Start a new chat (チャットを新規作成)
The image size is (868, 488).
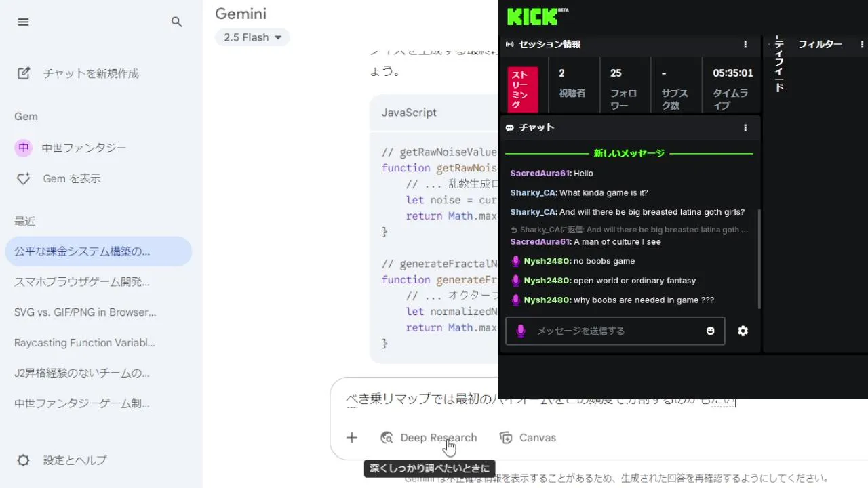[x=91, y=73]
